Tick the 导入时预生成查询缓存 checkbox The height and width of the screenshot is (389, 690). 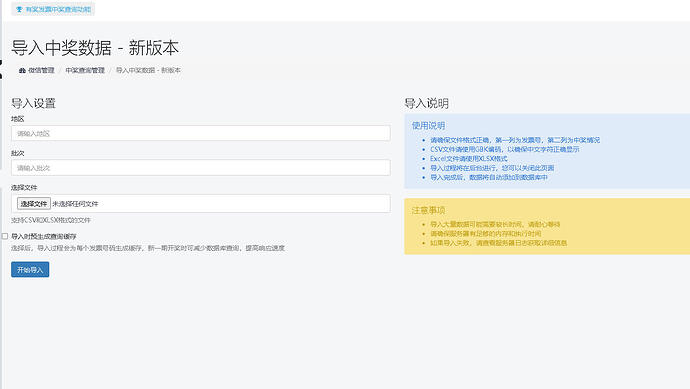[5, 236]
